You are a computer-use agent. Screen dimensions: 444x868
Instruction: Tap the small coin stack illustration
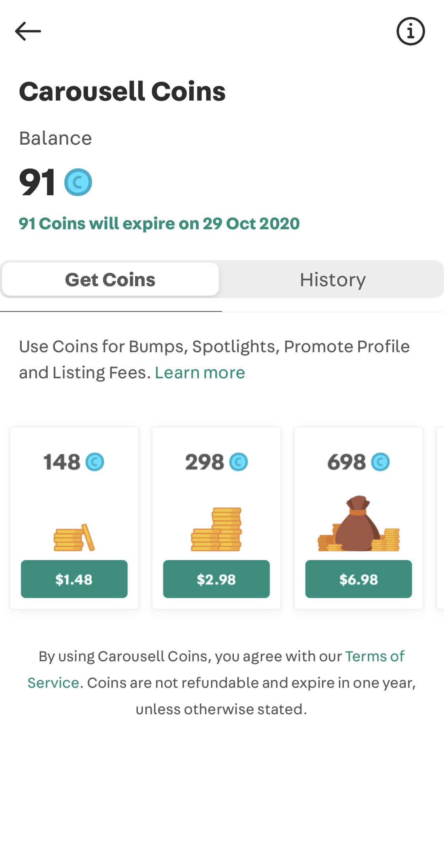[74, 537]
